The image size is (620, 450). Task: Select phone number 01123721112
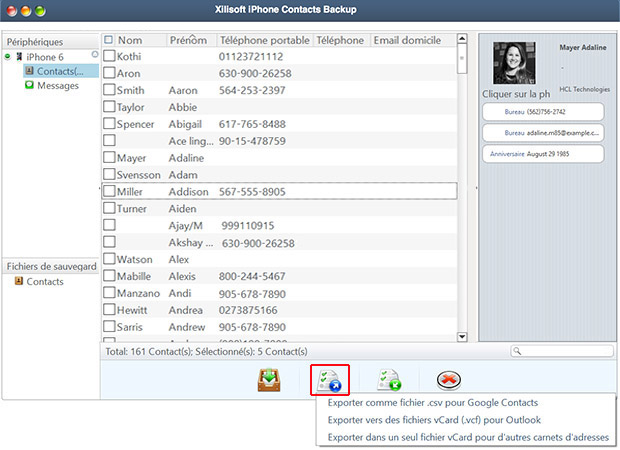[251, 57]
